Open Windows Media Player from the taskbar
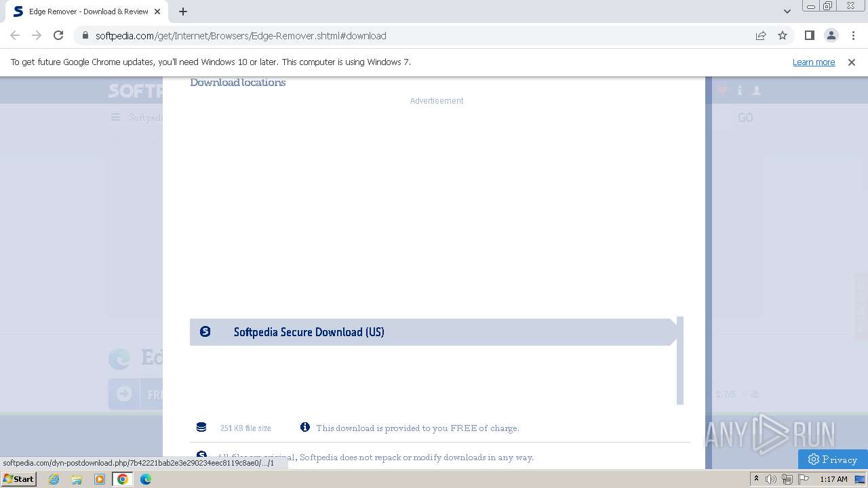Screen dimensions: 868x488 [x=100, y=479]
